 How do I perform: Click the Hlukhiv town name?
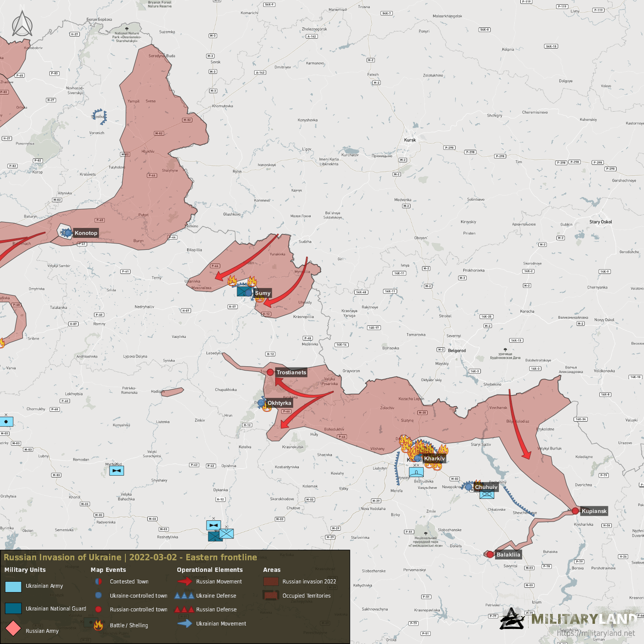(148, 152)
